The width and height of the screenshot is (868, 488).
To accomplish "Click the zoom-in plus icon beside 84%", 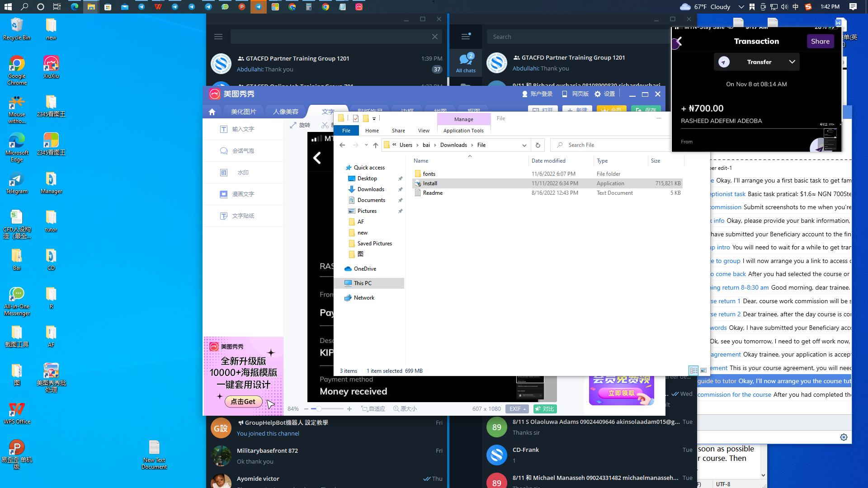I will 349,409.
